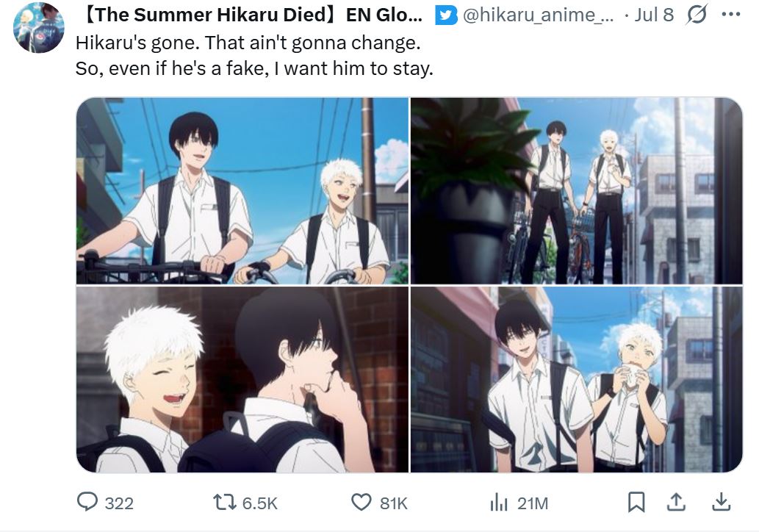Like the tweet with heart icon
The height and width of the screenshot is (532, 759).
coord(361,503)
